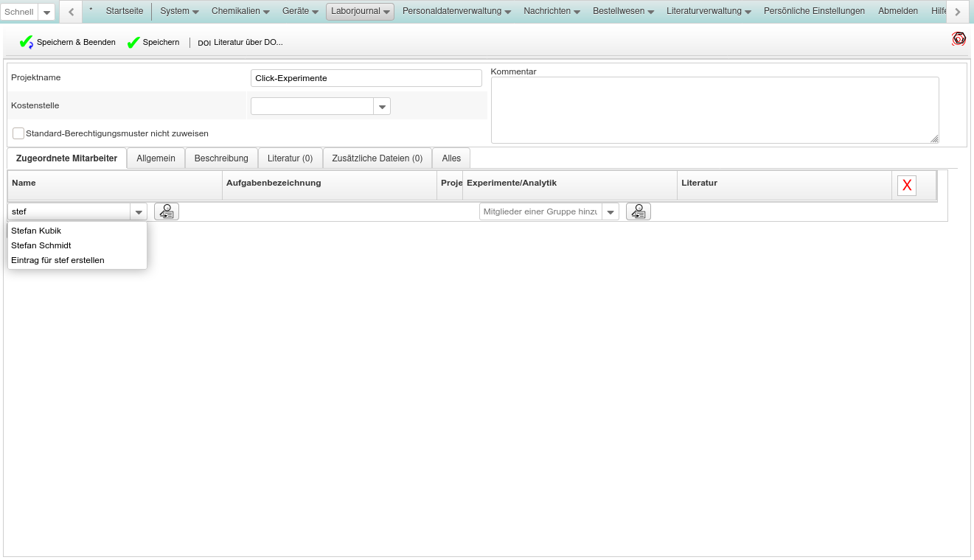This screenshot has height=560, width=974.
Task: Choose Eintrag für stef erstellen option
Action: click(x=58, y=260)
